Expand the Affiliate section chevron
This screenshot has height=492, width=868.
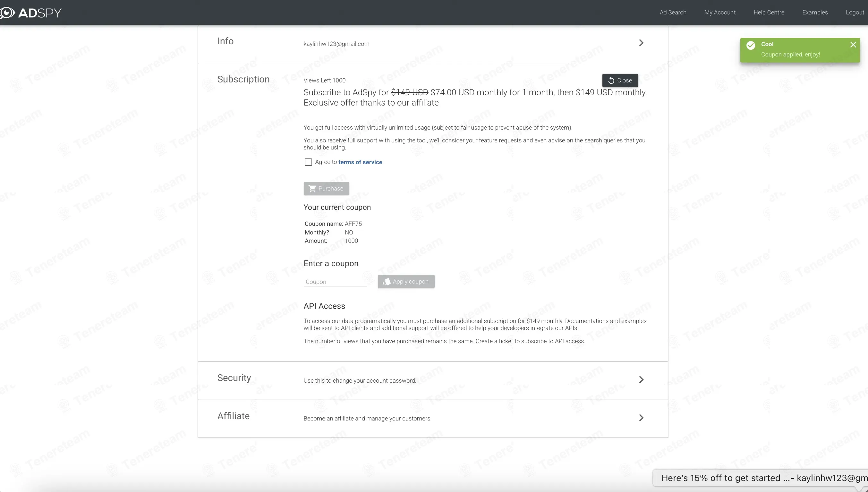(x=641, y=418)
